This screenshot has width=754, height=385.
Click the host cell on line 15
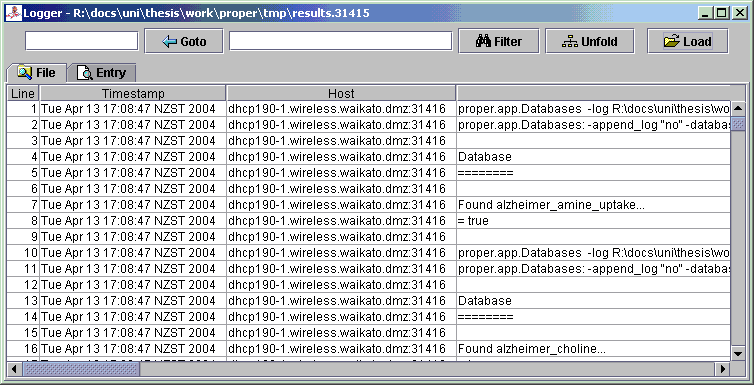pos(341,333)
